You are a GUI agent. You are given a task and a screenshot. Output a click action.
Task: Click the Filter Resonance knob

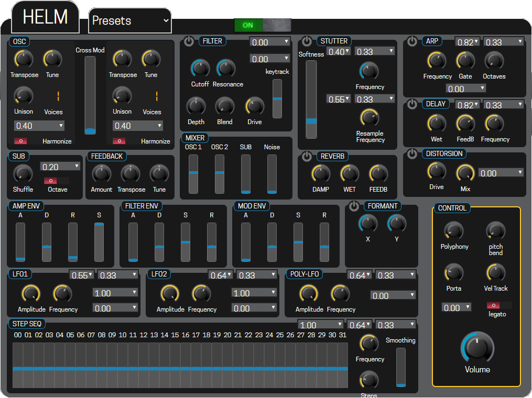[x=226, y=68]
